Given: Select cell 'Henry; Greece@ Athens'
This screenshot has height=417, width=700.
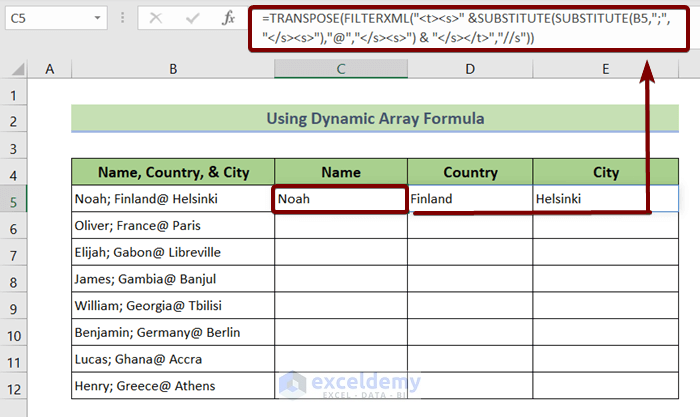Looking at the screenshot, I should pos(173,386).
